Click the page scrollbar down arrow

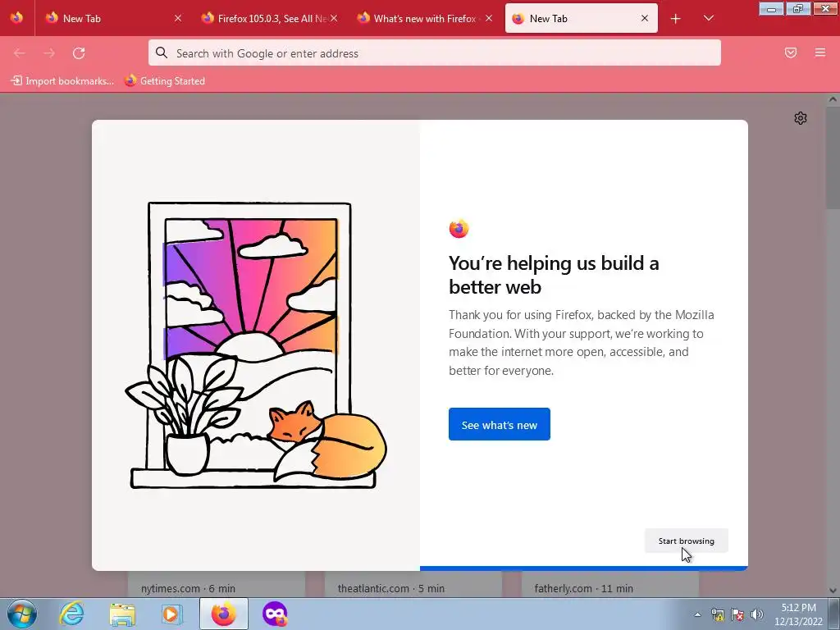click(833, 591)
